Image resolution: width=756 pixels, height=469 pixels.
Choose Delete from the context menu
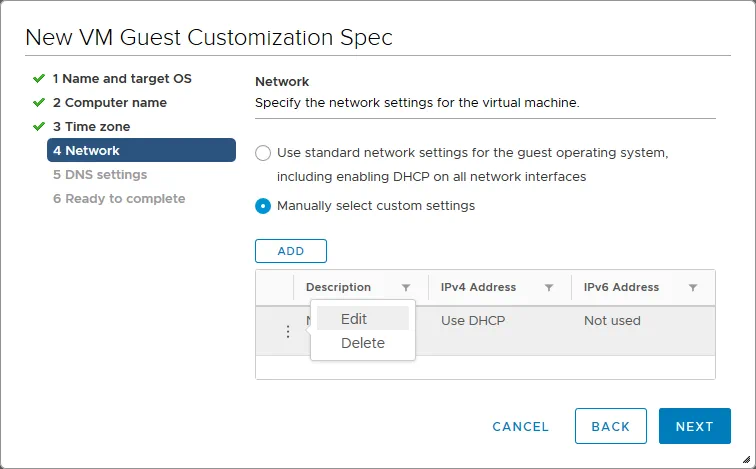(x=362, y=343)
